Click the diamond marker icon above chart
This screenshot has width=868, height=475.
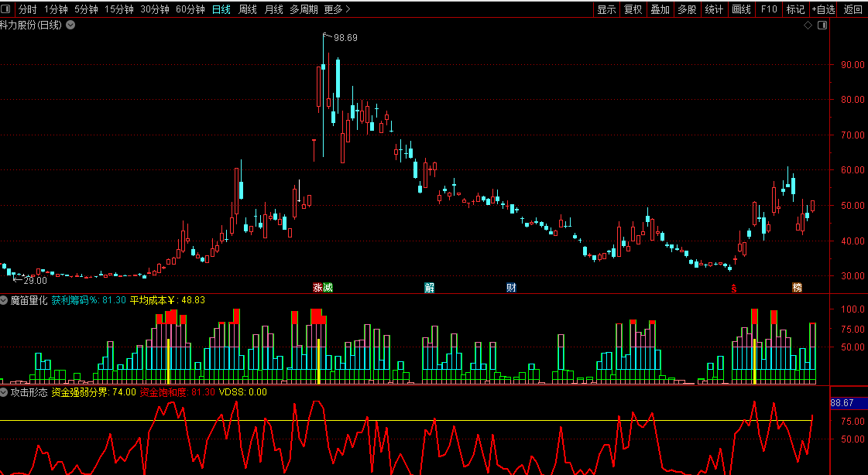click(x=808, y=26)
